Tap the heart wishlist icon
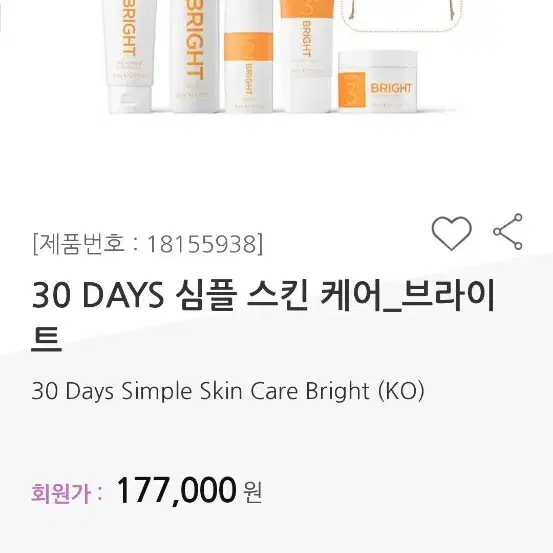The image size is (553, 553). [451, 233]
